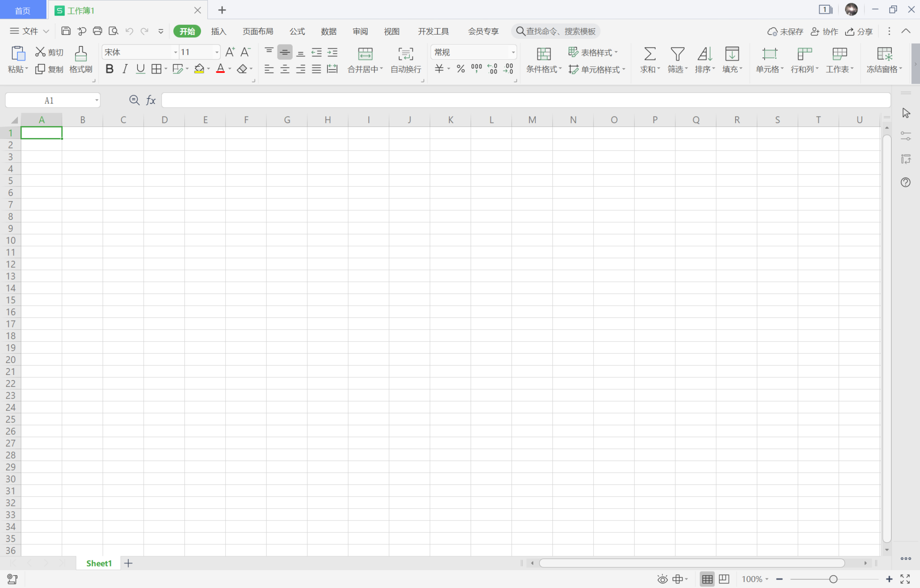Apply percent style to cells
The image size is (920, 588).
point(460,69)
